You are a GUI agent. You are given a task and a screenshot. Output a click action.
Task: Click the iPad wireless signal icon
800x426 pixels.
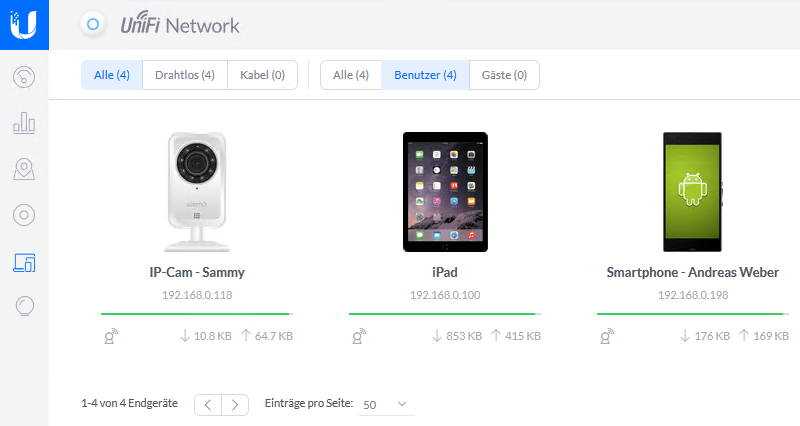[357, 337]
